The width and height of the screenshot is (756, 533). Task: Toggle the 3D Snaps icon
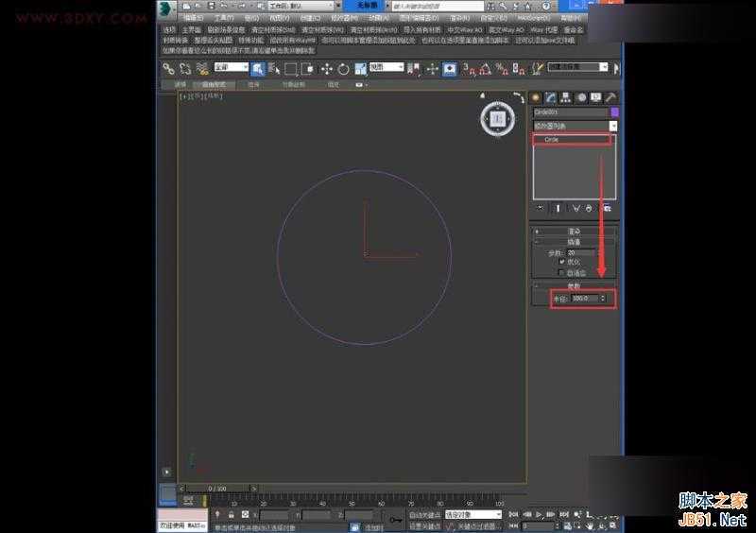click(x=468, y=69)
